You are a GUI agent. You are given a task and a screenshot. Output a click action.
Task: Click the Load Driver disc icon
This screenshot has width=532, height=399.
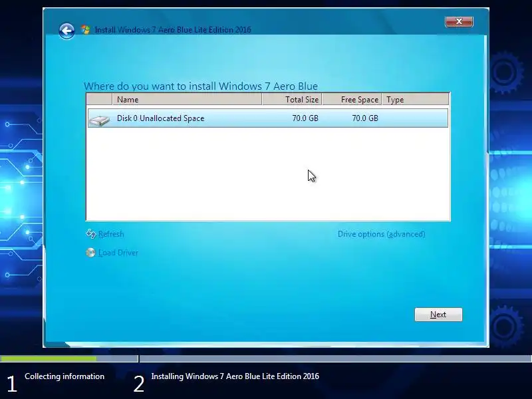(x=90, y=253)
